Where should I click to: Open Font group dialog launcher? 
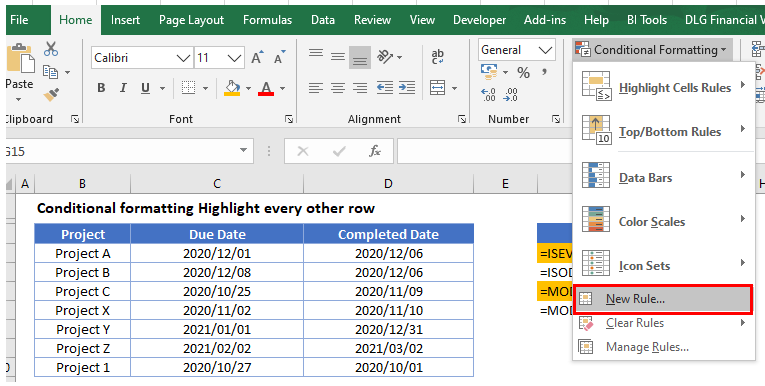(x=289, y=119)
